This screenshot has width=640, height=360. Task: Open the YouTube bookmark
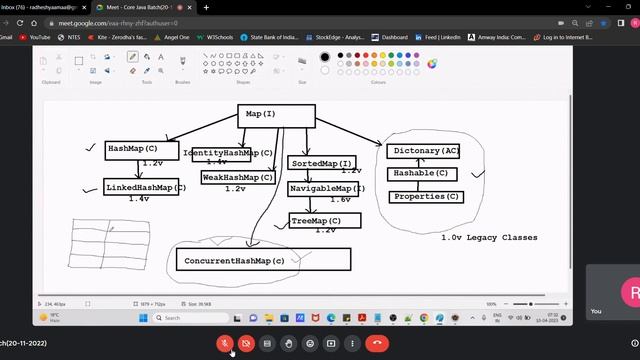click(x=35, y=37)
